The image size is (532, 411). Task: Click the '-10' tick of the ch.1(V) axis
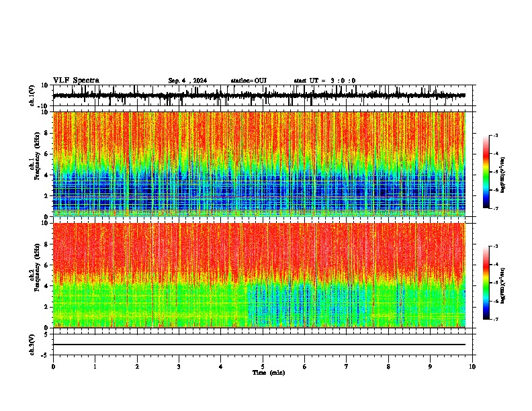tap(44, 106)
